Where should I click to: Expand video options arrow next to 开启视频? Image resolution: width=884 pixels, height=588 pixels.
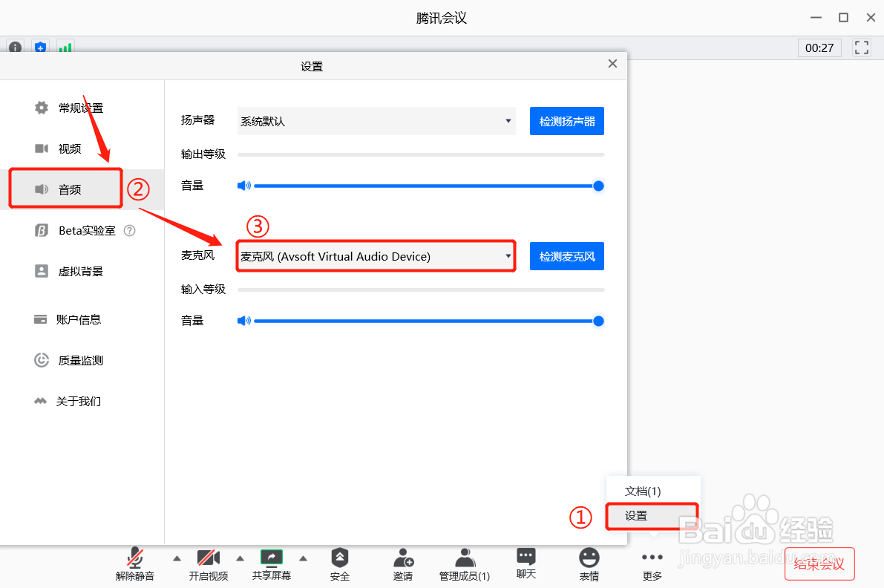pyautogui.click(x=240, y=559)
